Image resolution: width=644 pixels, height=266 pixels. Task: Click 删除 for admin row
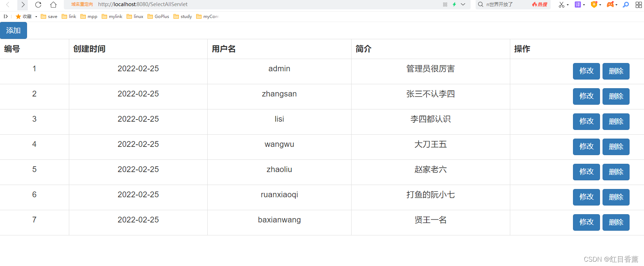tap(616, 71)
